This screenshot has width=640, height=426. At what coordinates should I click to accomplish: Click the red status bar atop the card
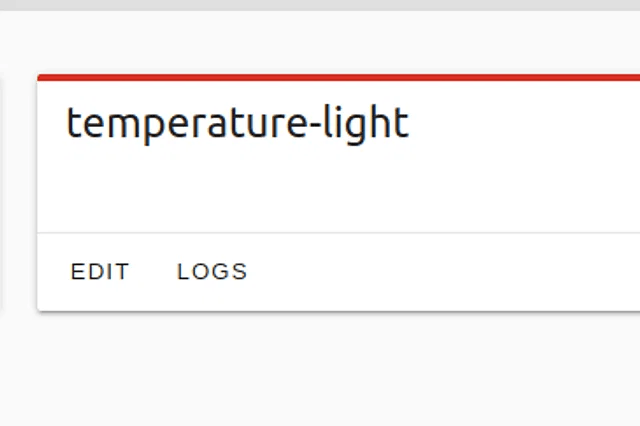[x=340, y=77]
